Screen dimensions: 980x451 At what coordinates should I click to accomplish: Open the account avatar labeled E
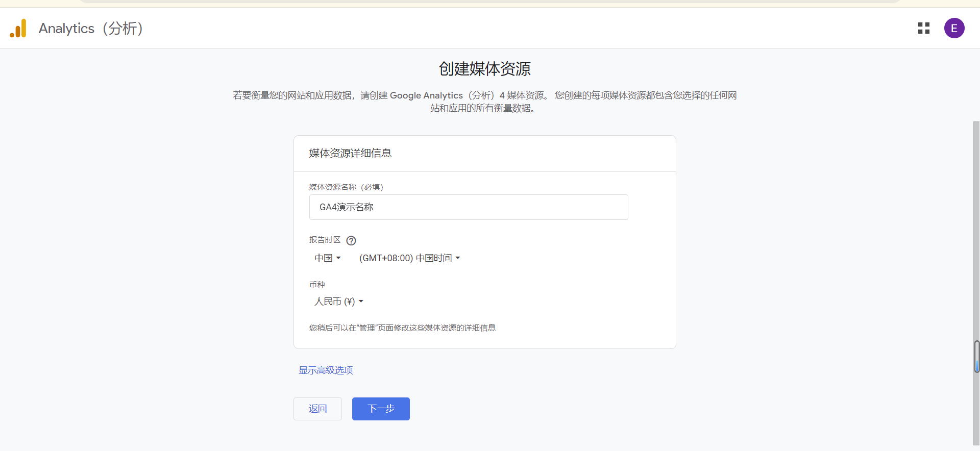(954, 28)
